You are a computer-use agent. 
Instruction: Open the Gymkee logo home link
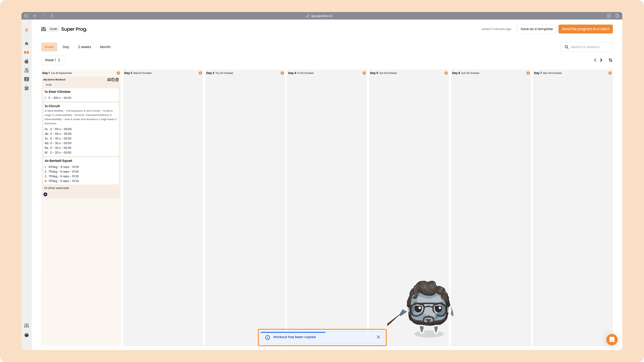(x=27, y=30)
